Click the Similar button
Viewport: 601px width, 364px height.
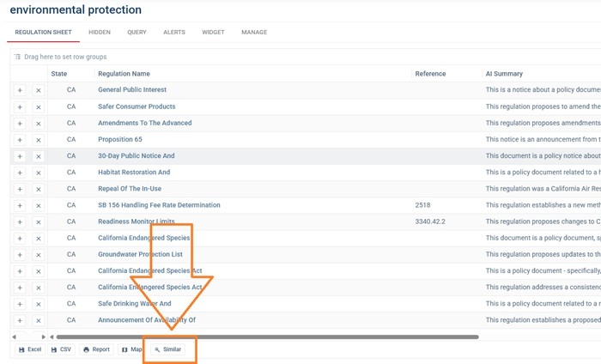[168, 349]
